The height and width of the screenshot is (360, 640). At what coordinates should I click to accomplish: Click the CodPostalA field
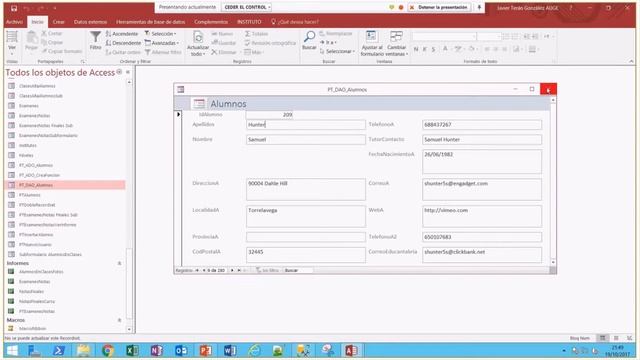[306, 255]
